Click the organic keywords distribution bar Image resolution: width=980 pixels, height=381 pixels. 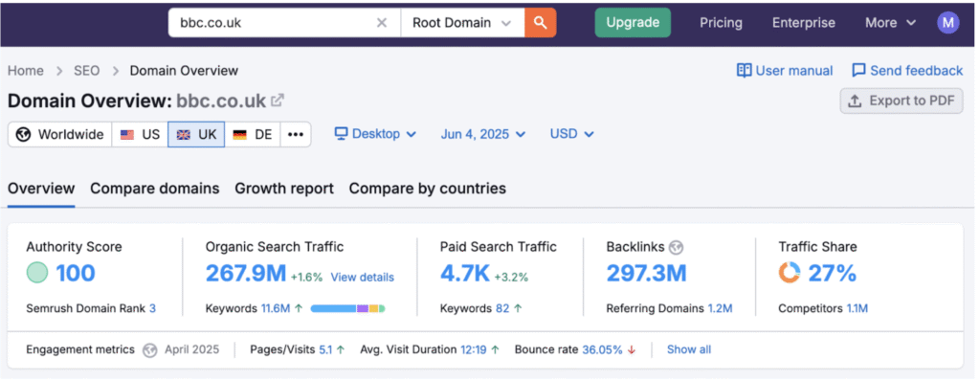click(347, 308)
